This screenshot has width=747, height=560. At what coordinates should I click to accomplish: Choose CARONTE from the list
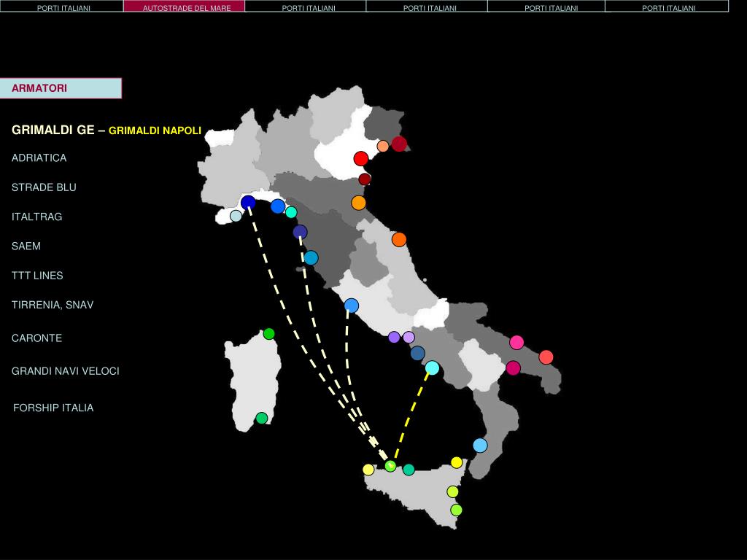click(36, 338)
